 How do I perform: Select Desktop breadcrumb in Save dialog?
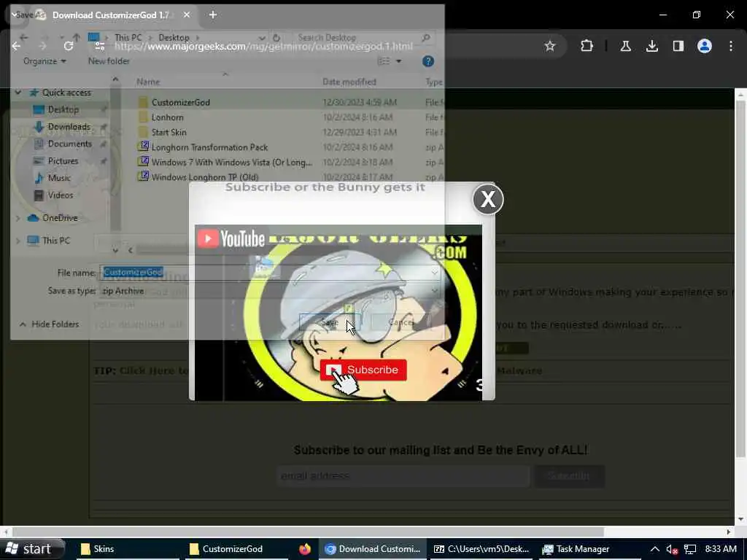[x=174, y=38]
